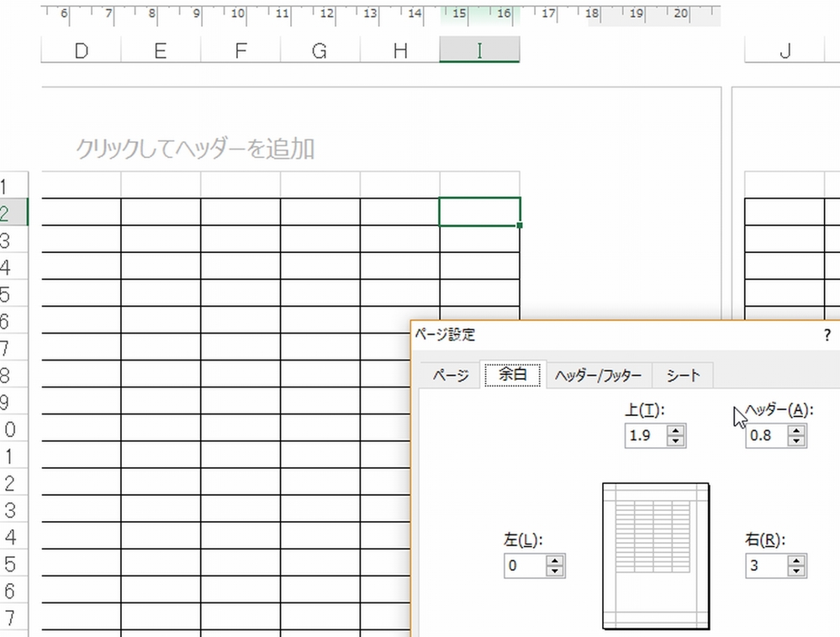840x637 pixels.
Task: Select column F header
Action: point(240,51)
